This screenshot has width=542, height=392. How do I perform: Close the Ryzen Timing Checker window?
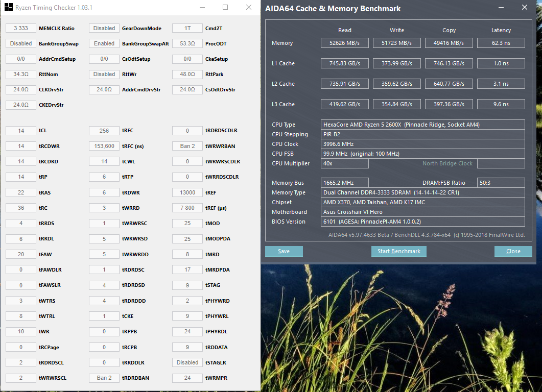pos(249,7)
